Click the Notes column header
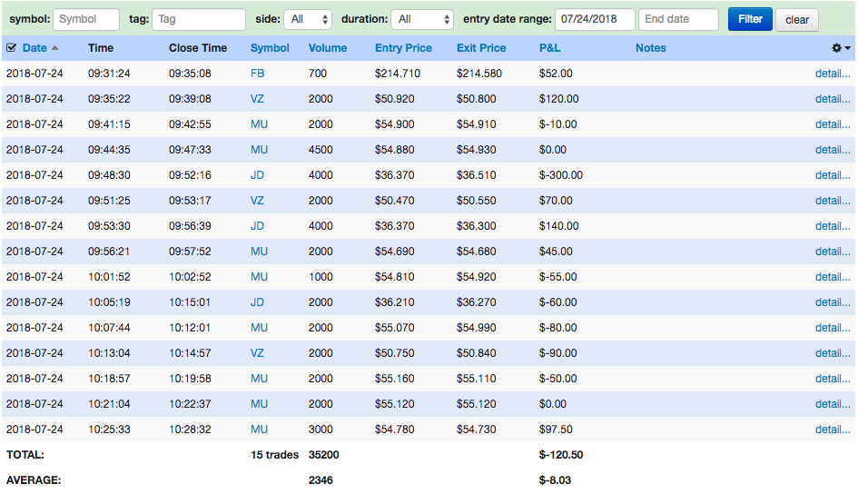Image resolution: width=868 pixels, height=504 pixels. tap(650, 48)
